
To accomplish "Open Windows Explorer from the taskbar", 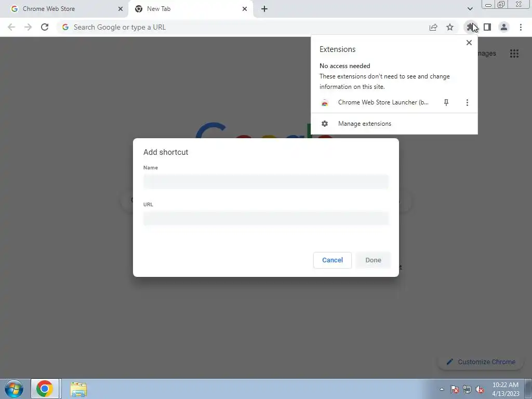I will click(x=78, y=389).
